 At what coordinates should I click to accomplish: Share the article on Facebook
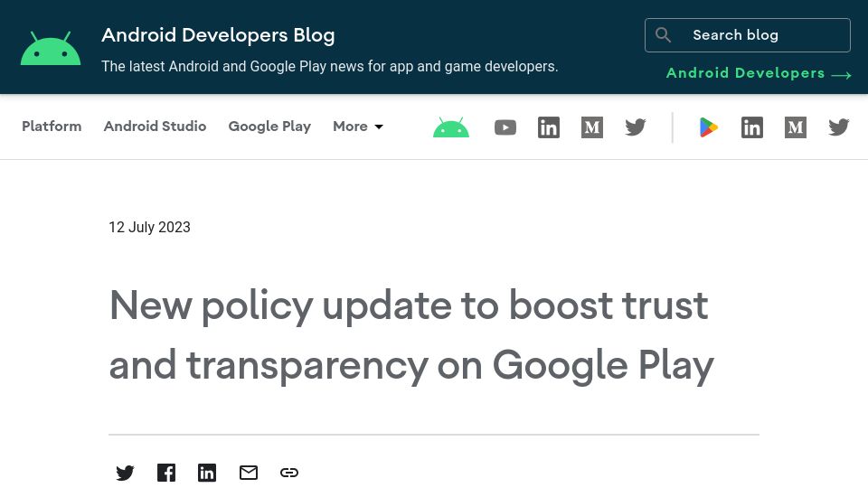166,473
